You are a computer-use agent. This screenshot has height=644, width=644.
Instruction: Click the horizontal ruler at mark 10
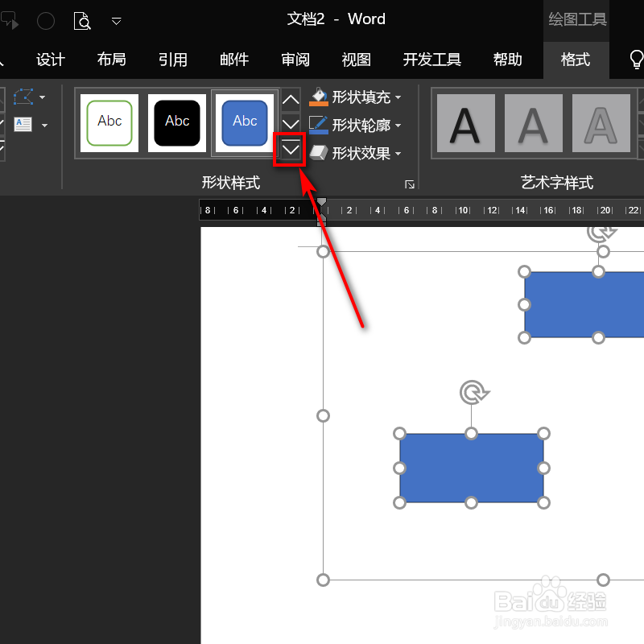[x=463, y=210]
